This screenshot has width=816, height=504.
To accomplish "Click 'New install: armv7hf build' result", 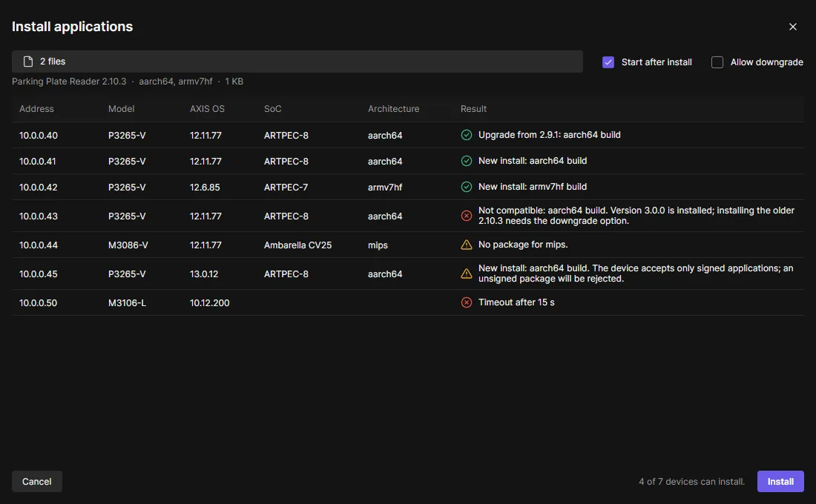I will [x=533, y=187].
